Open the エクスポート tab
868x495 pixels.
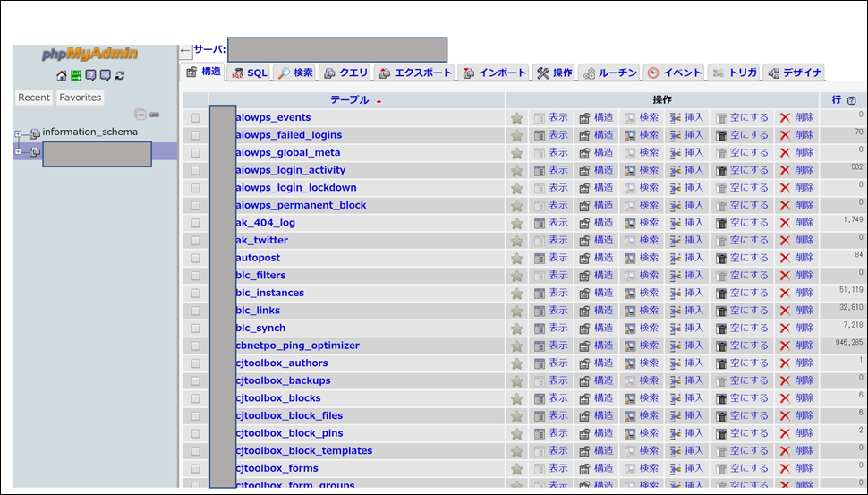415,73
